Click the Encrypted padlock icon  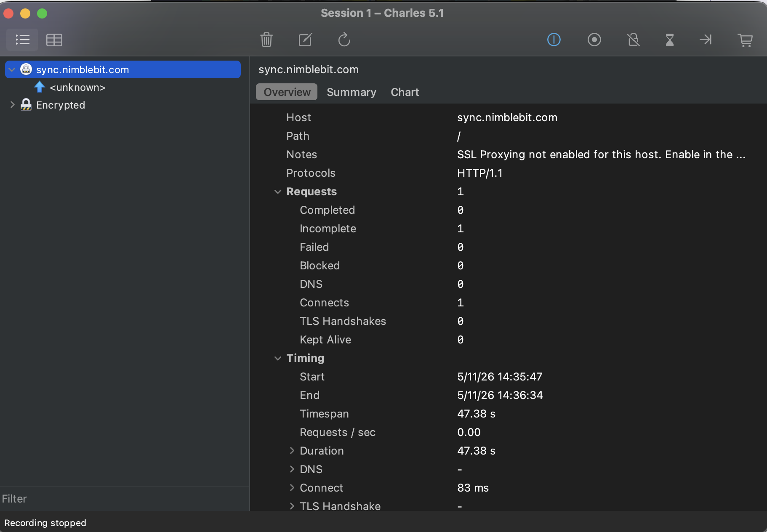point(26,104)
